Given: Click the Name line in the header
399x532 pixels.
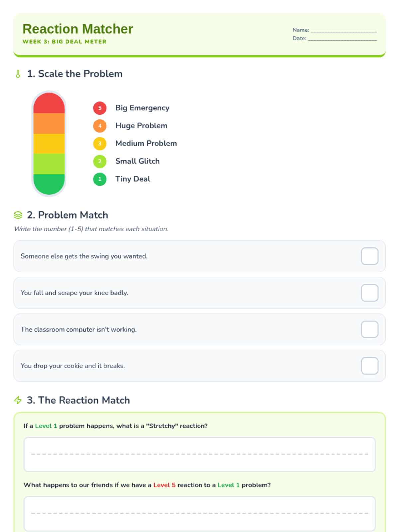Looking at the screenshot, I should tap(343, 30).
